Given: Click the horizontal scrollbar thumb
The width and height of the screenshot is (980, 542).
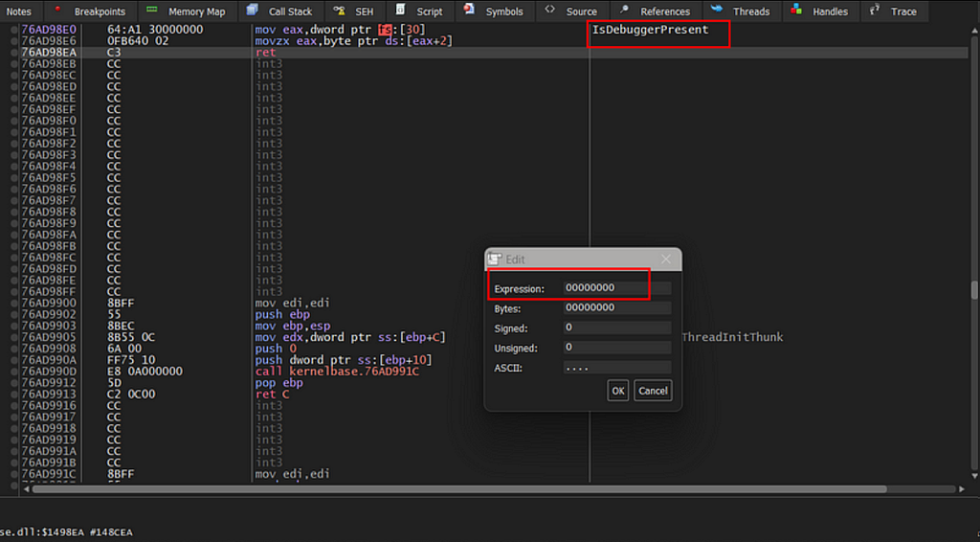Looking at the screenshot, I should [459, 489].
